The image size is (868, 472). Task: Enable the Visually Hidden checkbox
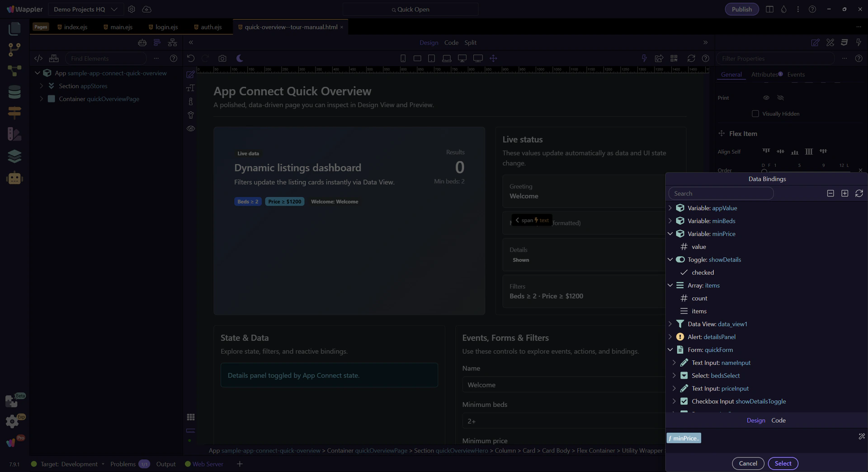pos(755,114)
